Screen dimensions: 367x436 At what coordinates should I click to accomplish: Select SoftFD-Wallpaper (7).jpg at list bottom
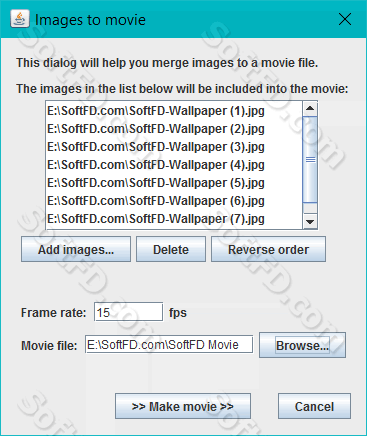[x=174, y=219]
